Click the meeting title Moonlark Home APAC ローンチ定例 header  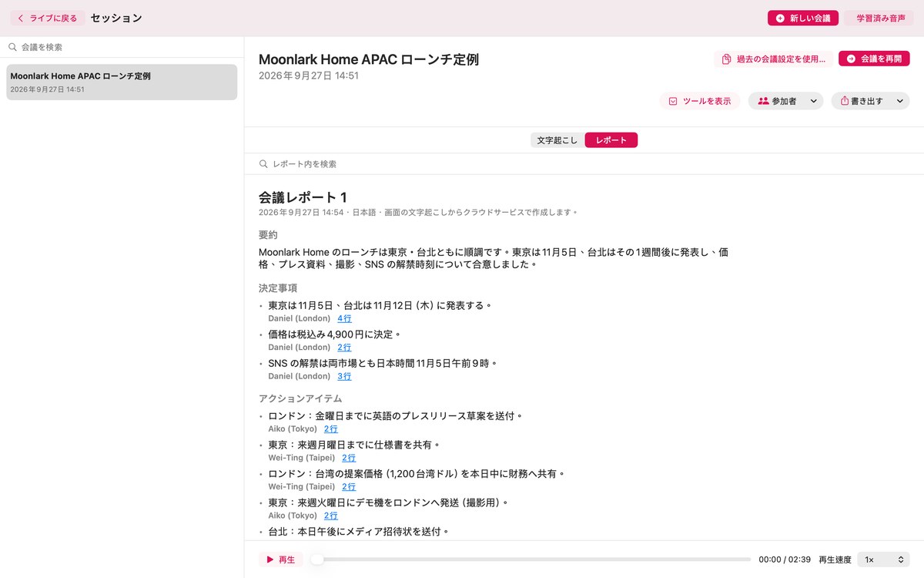click(369, 59)
